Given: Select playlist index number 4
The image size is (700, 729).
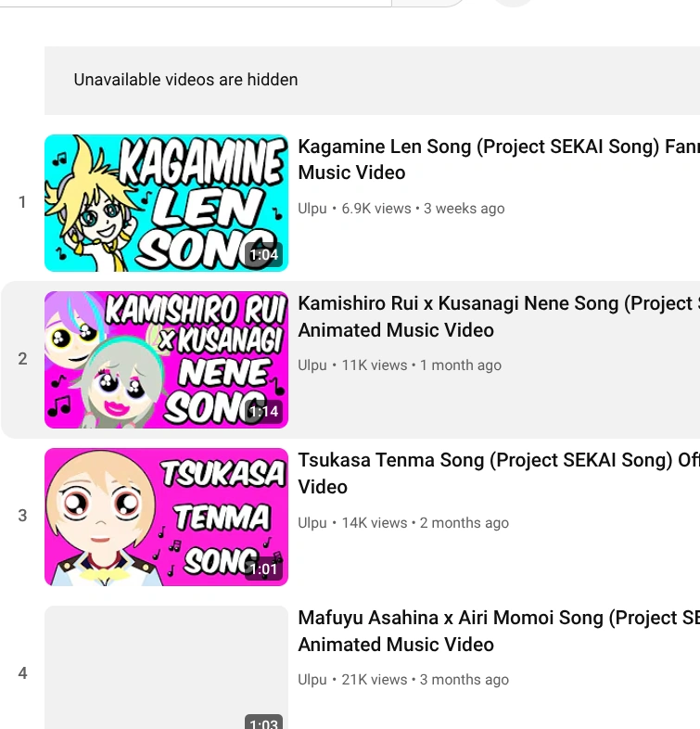Looking at the screenshot, I should (x=22, y=672).
